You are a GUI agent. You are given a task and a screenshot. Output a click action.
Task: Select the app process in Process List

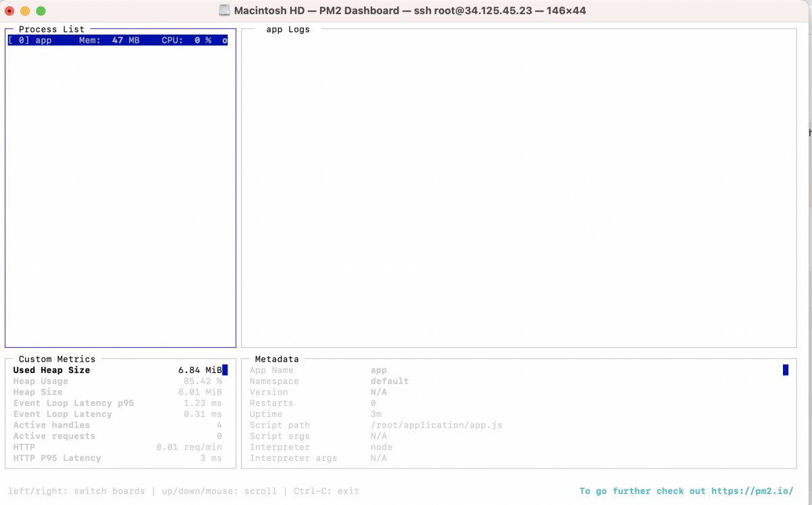coord(118,41)
